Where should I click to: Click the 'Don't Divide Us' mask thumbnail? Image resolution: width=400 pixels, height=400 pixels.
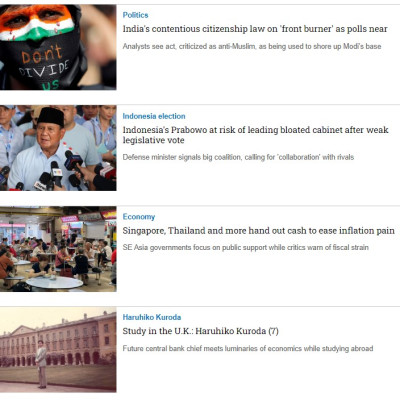tap(58, 47)
